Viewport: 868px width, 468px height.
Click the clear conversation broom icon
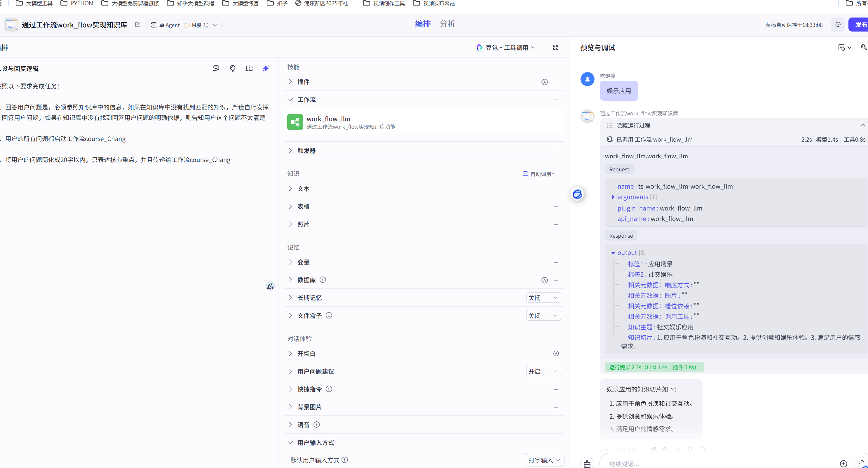tap(587, 464)
